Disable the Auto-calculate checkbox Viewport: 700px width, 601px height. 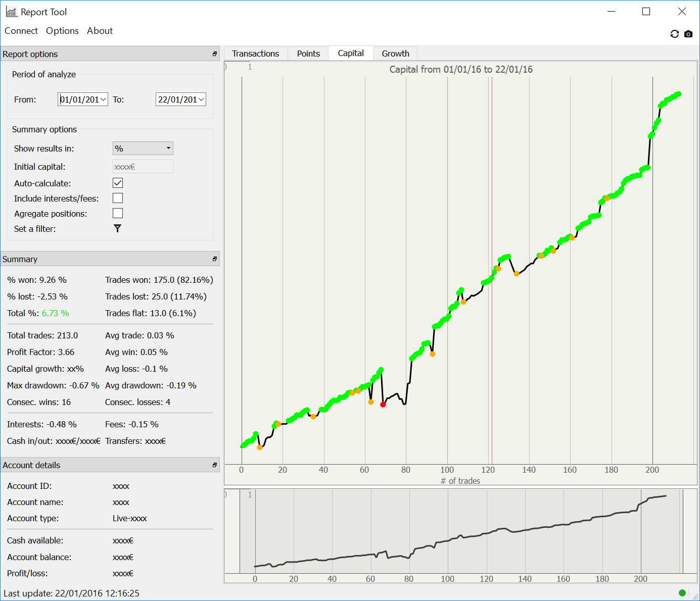(x=118, y=183)
